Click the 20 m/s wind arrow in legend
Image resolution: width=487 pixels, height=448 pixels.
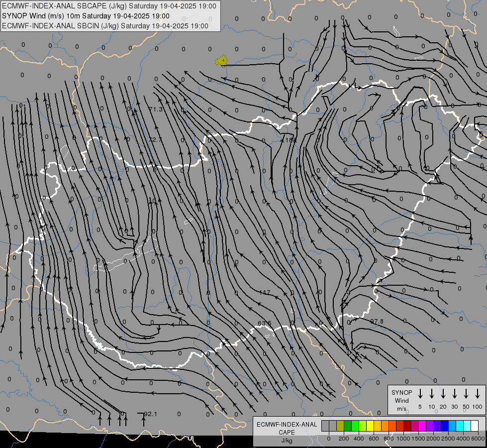pyautogui.click(x=443, y=393)
